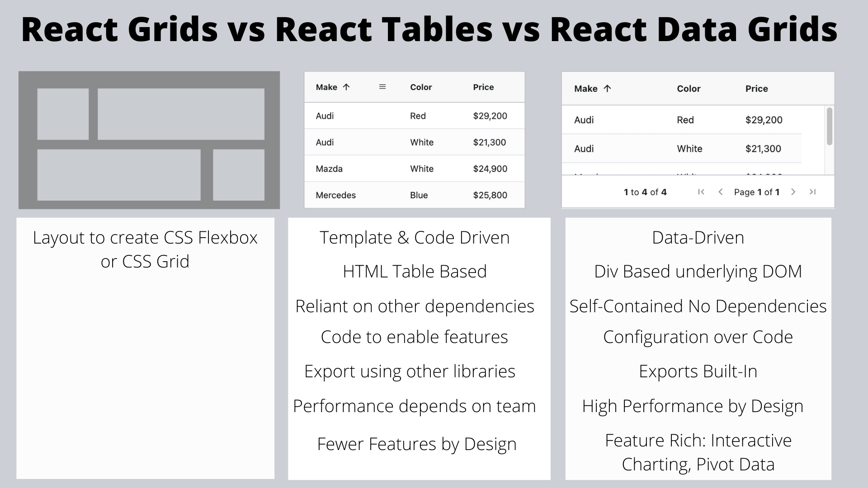This screenshot has height=488, width=868.
Task: Click the next page arrow in pagination bar
Action: tap(793, 191)
